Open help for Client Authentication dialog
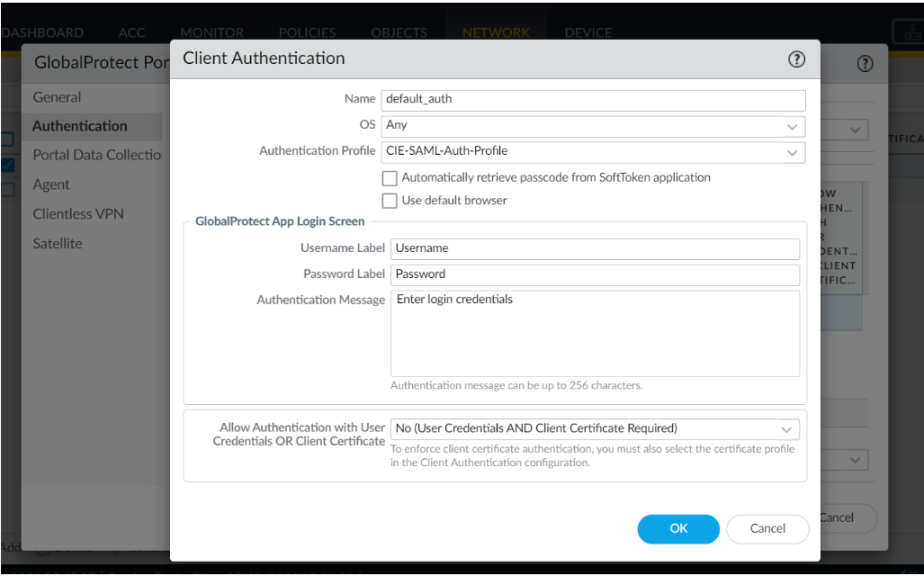 click(796, 59)
